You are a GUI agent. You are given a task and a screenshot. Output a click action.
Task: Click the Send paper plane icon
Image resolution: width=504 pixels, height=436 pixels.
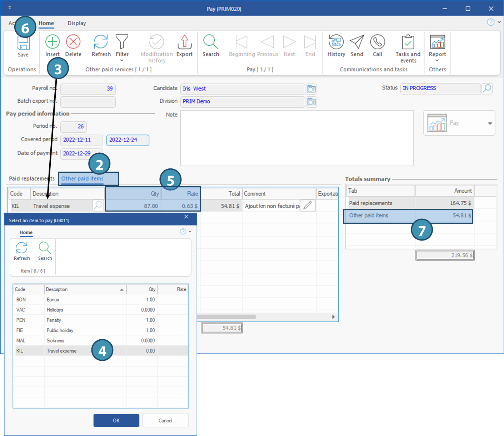click(357, 42)
